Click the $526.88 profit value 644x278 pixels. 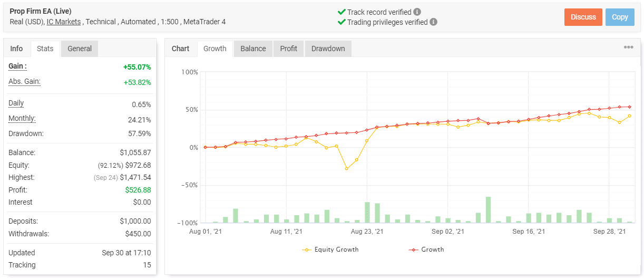click(x=138, y=190)
